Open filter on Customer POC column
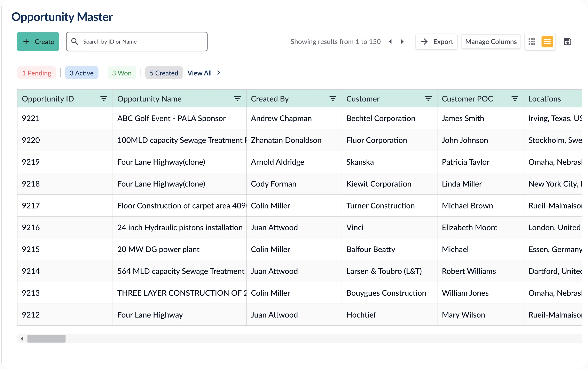 pyautogui.click(x=515, y=99)
